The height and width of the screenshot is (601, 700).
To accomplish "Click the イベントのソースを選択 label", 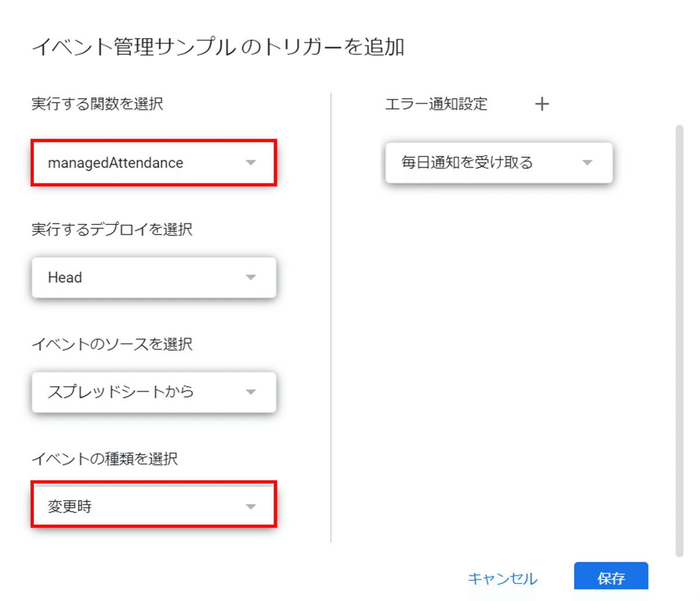I will (x=112, y=344).
